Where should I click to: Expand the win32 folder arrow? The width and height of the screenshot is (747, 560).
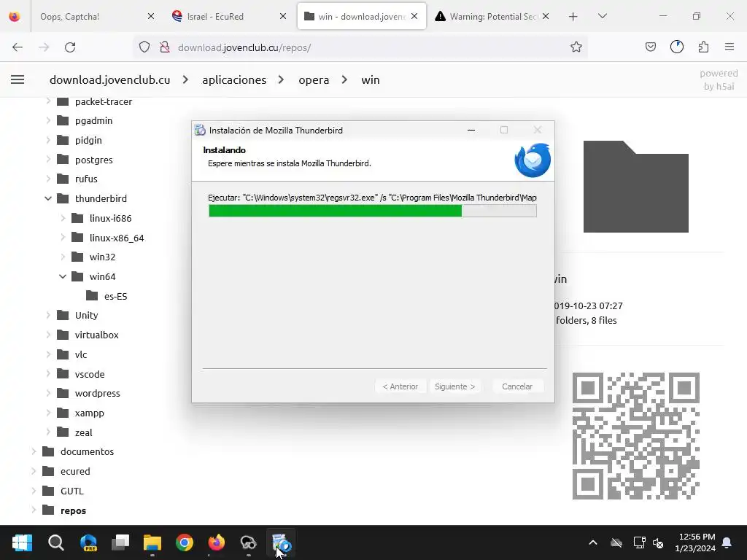pyautogui.click(x=63, y=257)
